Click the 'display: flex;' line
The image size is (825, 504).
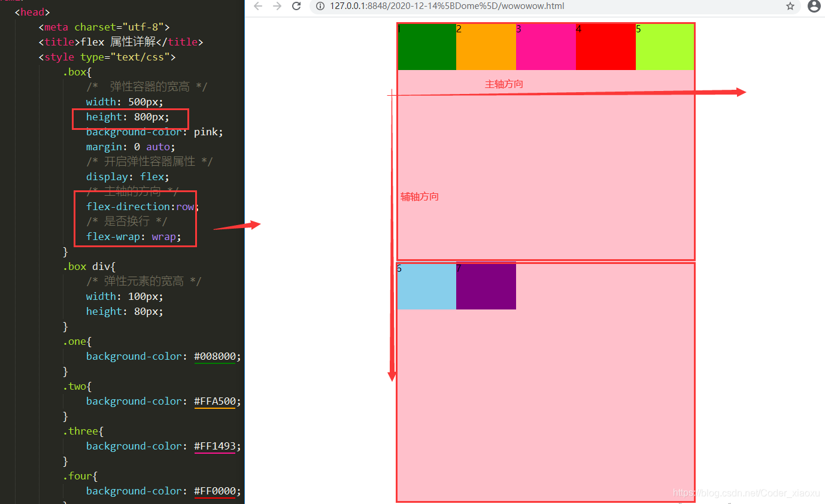point(128,177)
